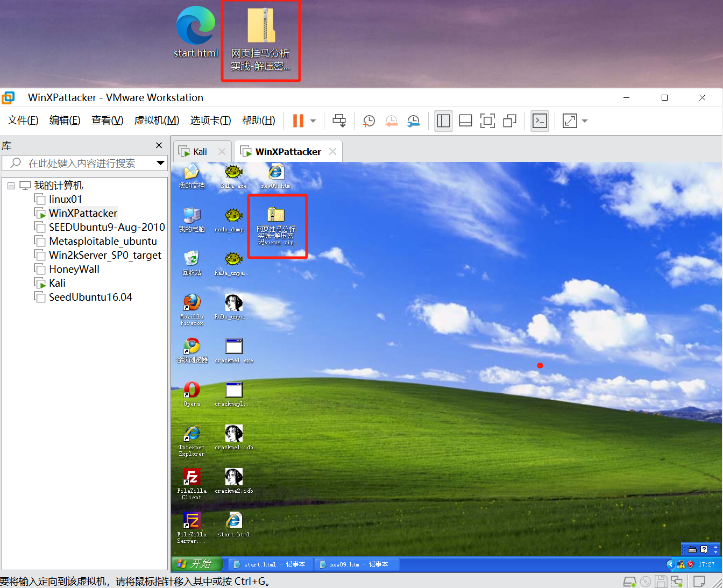Viewport: 723px width, 588px height.
Task: Click the 谷歌浏览器 Chrome shortcut
Action: [192, 350]
